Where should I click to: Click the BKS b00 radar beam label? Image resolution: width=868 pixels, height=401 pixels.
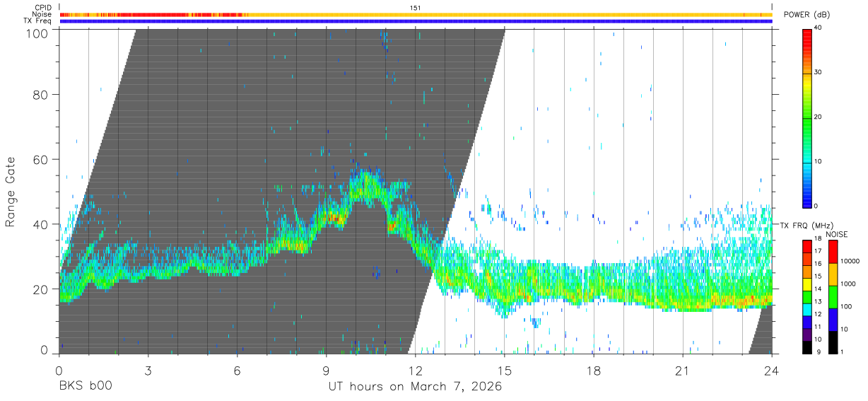point(85,387)
